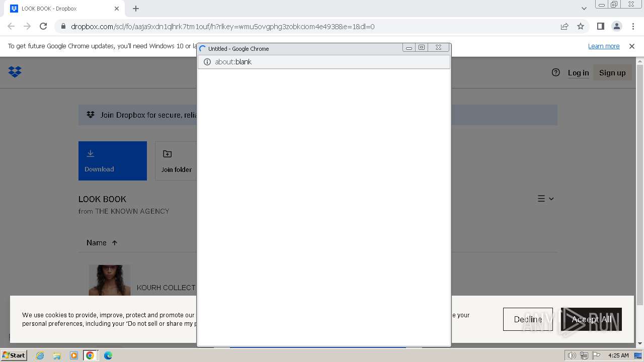
Task: Click the Log in link
Action: tap(578, 73)
